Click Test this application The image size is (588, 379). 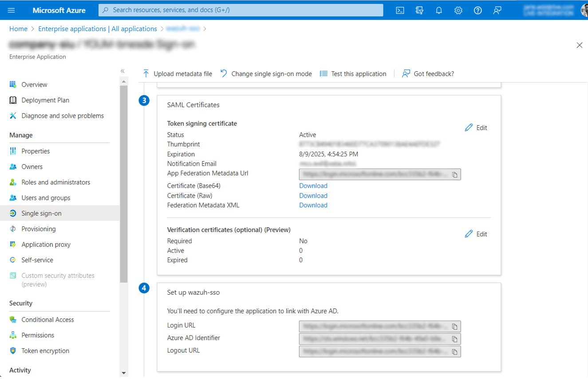[353, 74]
